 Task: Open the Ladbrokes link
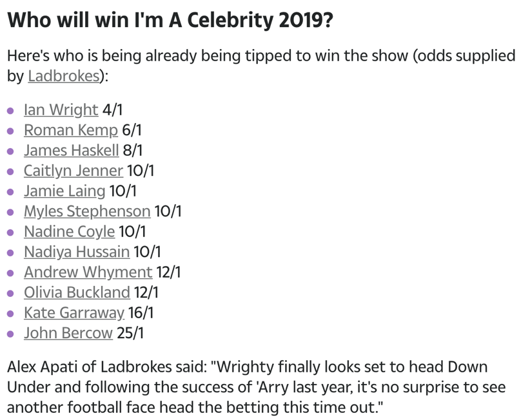point(64,76)
